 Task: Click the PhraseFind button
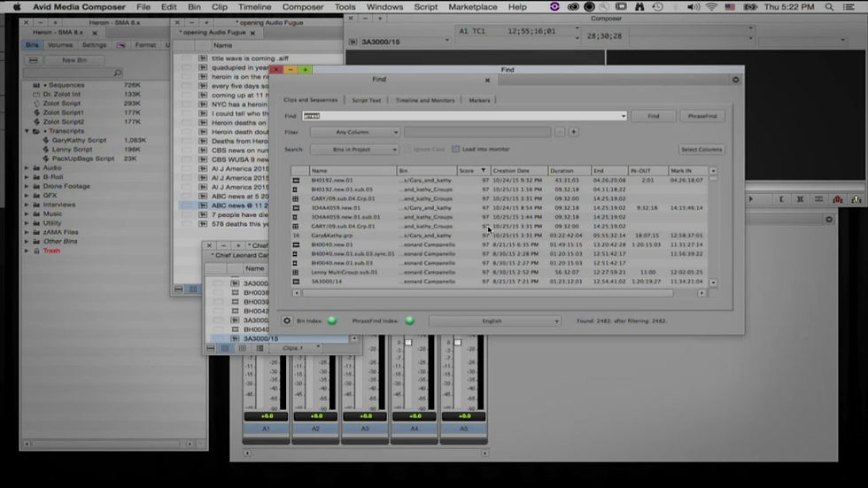[702, 116]
